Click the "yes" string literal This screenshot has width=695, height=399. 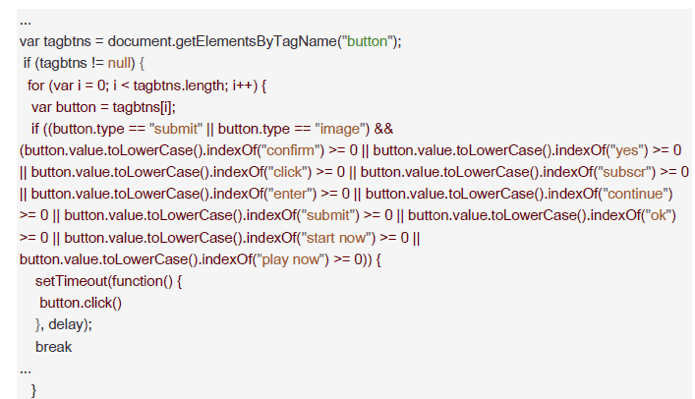(627, 150)
